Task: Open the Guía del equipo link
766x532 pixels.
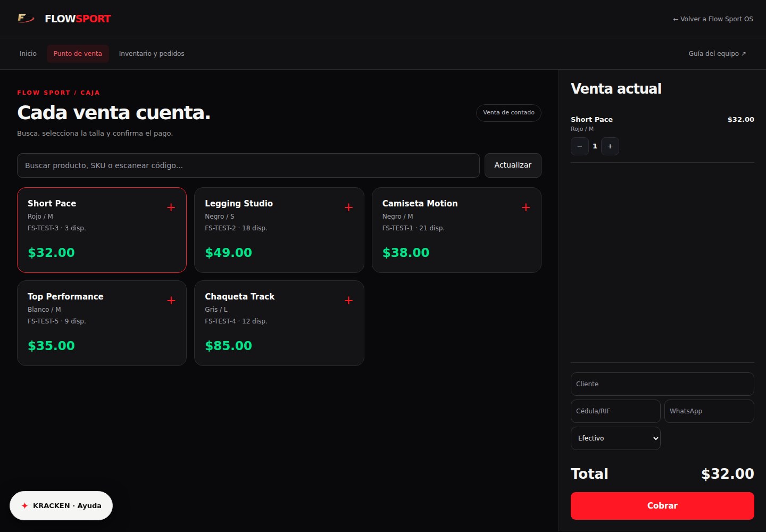Action: coord(717,54)
